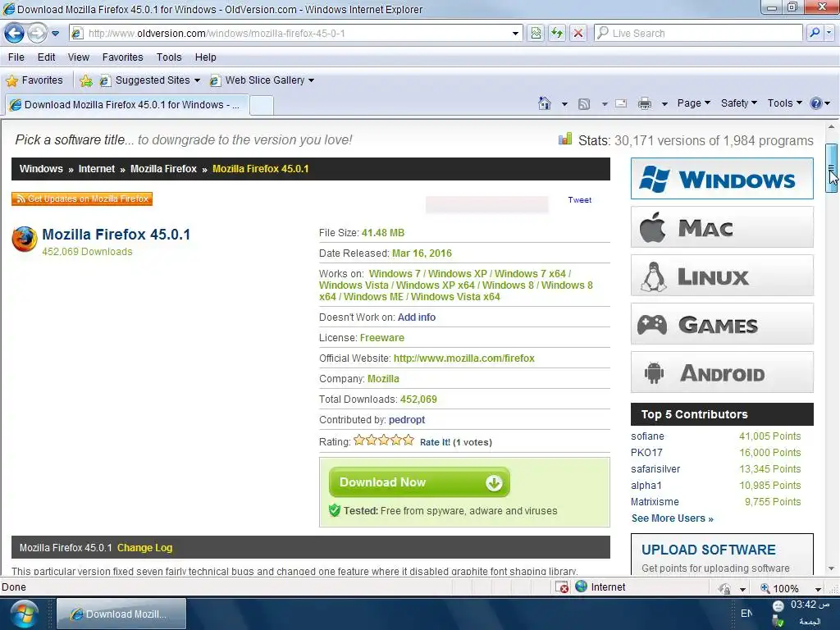Click the Read Mail icon in the command bar
The width and height of the screenshot is (840, 630).
tap(621, 103)
